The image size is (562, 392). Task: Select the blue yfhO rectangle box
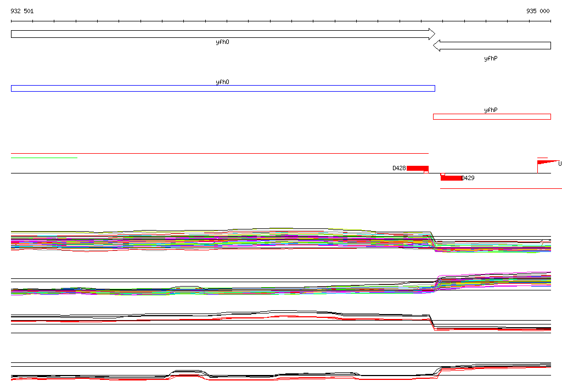pyautogui.click(x=223, y=88)
